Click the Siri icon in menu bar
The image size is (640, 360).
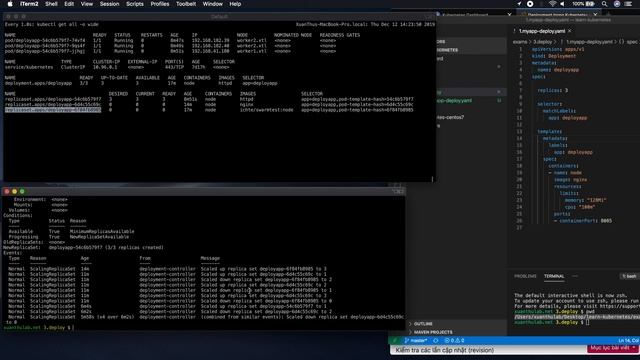tap(617, 4)
